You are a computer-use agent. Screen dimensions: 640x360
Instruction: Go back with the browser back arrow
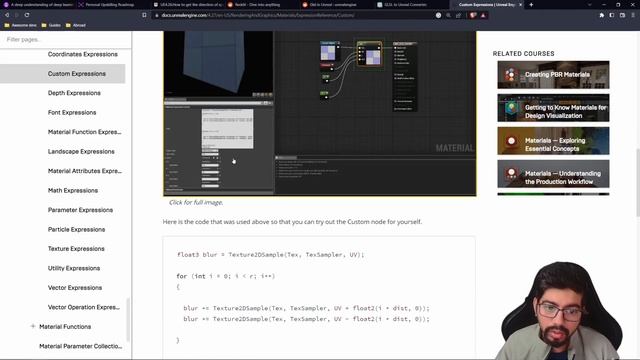7,15
